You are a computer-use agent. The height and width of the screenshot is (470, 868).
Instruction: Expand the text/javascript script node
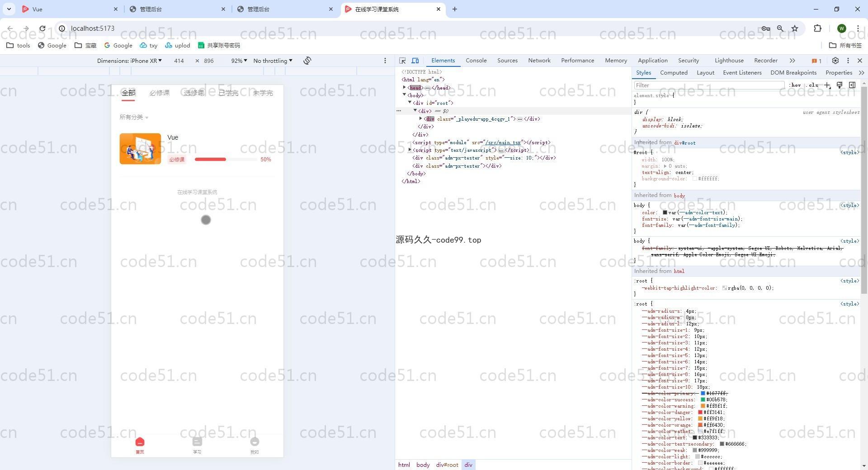410,150
